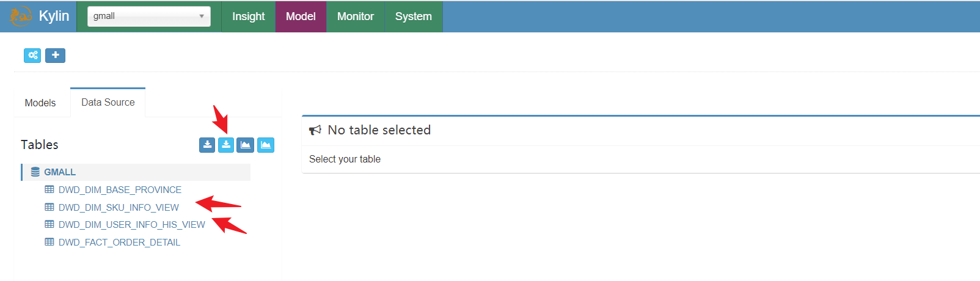Switch to the Models tab
Viewport: 980px width, 281px height.
40,103
